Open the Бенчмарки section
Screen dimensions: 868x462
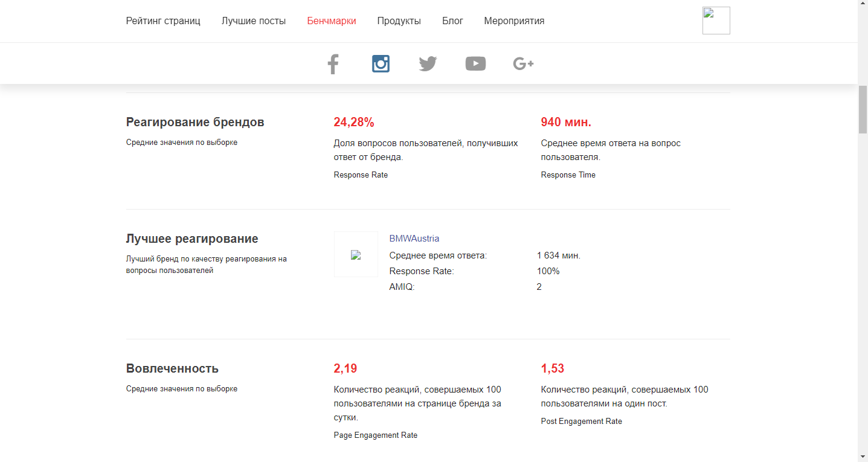point(332,21)
